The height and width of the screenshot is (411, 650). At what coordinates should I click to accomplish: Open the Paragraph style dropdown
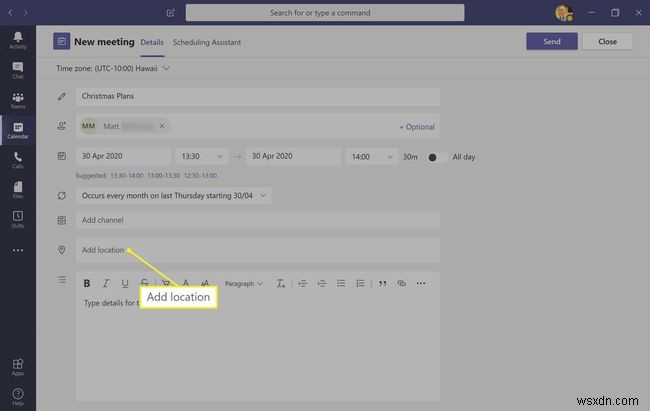pyautogui.click(x=244, y=284)
